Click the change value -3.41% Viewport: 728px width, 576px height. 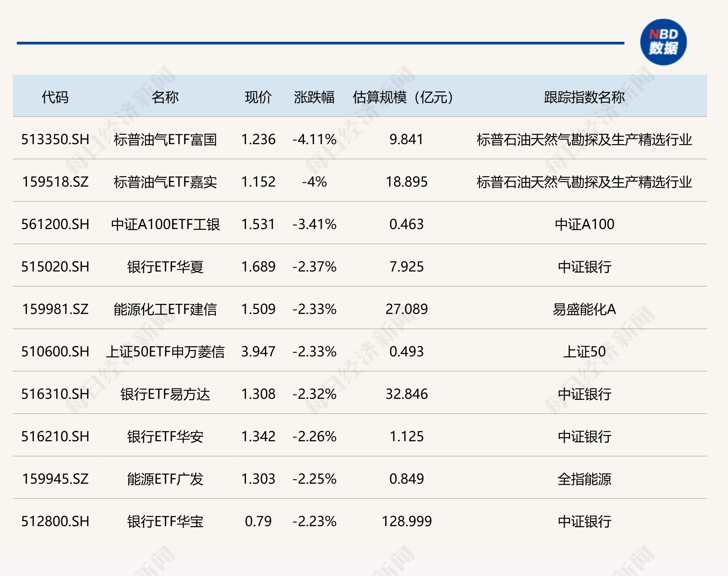point(314,224)
